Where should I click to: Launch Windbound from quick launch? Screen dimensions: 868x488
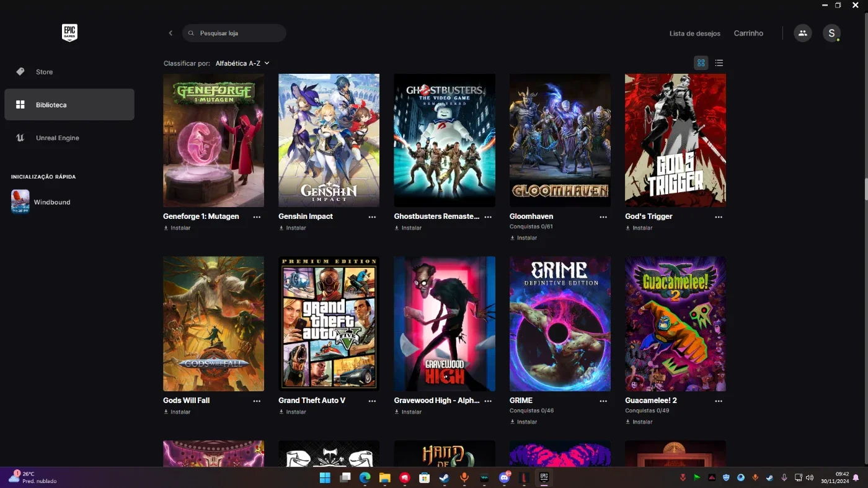coord(52,202)
